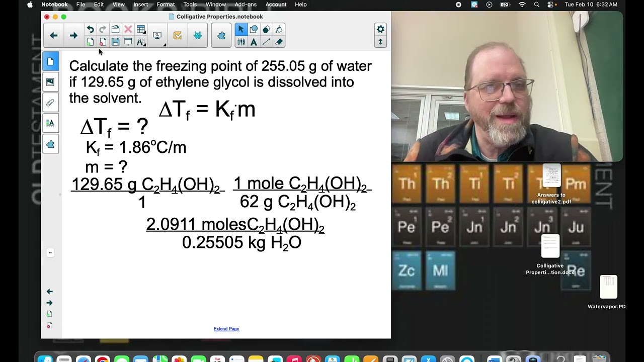Go to previous page using toolbar back arrow
This screenshot has width=644, height=362.
(x=54, y=36)
